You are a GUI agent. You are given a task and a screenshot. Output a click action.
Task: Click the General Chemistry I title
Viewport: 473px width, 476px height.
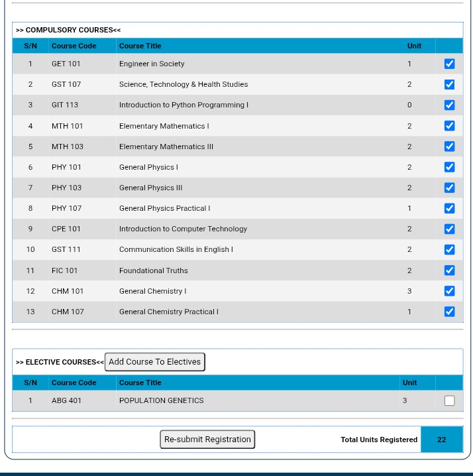(x=153, y=291)
